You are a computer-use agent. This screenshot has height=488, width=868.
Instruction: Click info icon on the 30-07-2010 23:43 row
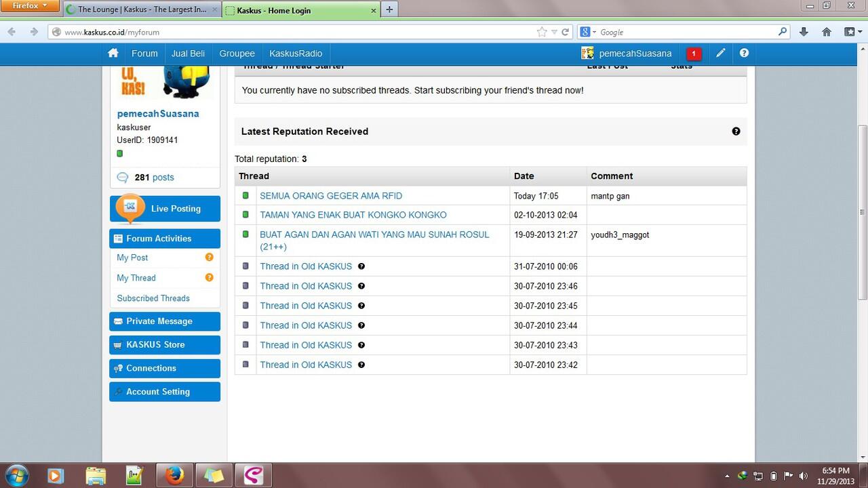361,345
